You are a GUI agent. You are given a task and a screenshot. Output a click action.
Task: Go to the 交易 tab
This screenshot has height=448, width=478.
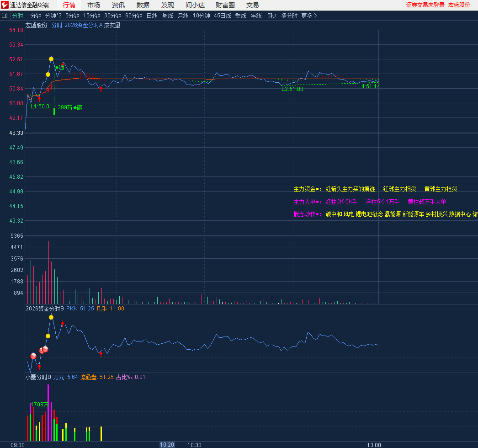252,5
